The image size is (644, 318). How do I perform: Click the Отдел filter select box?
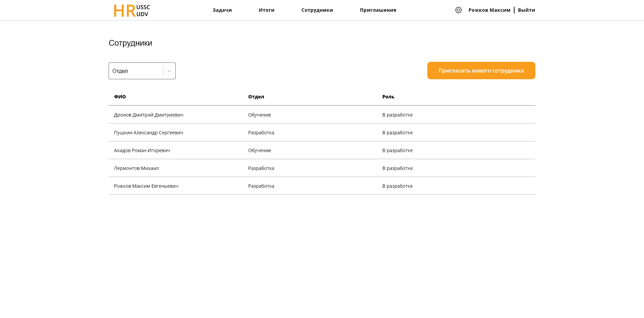click(136, 71)
